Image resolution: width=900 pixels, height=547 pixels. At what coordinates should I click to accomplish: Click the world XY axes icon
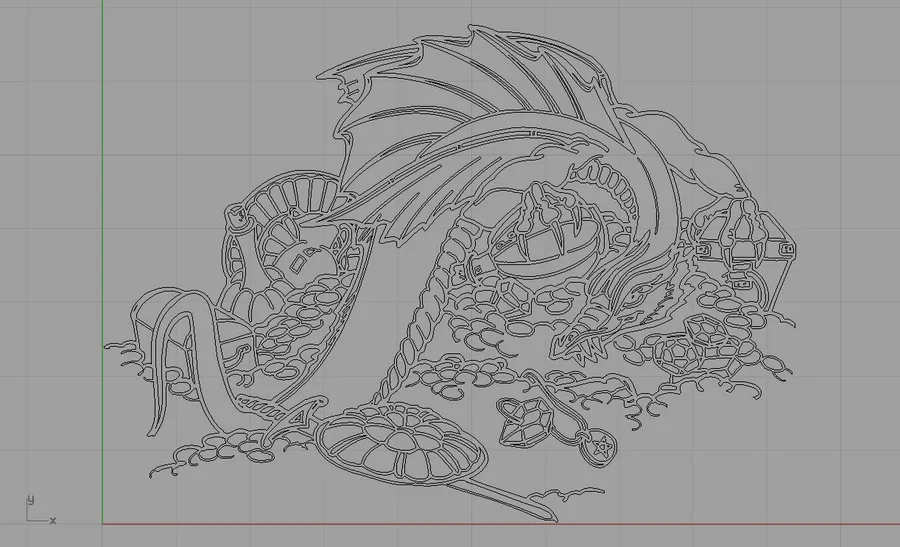40,510
